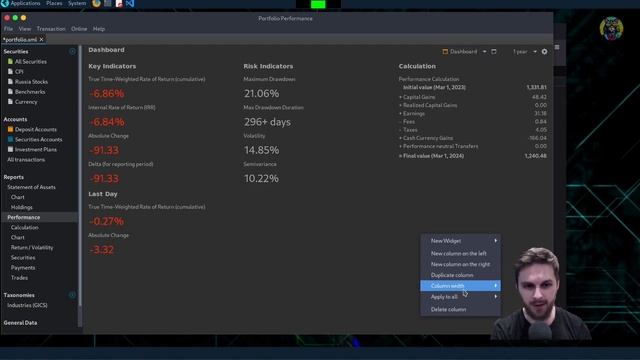Image resolution: width=640 pixels, height=360 pixels.
Task: Click the 14.85% volatility value
Action: [262, 150]
